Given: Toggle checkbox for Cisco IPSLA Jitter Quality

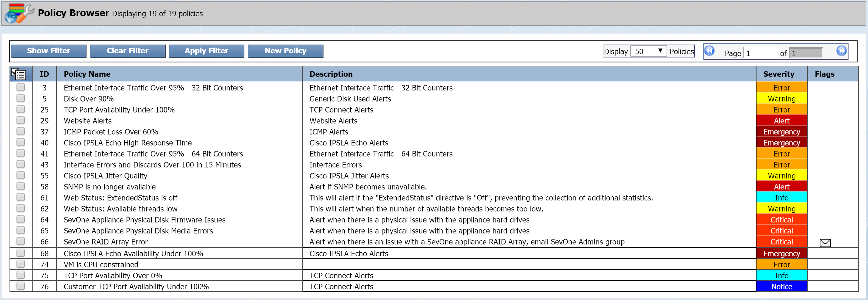Looking at the screenshot, I should 21,175.
